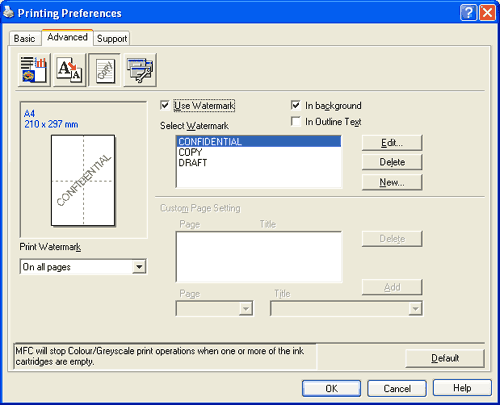Screen dimensions: 500x405
Task: Select the Scaling (A to A) icon
Action: 69,70
